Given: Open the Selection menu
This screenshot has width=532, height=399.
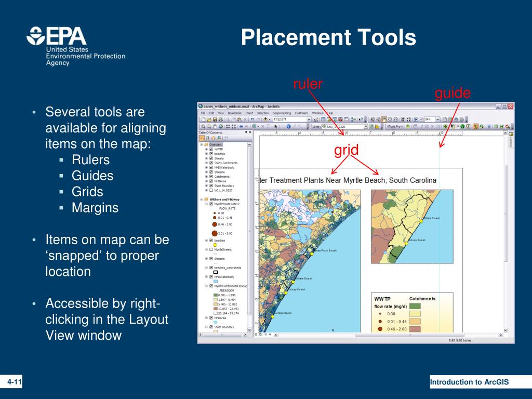Looking at the screenshot, I should pyautogui.click(x=262, y=113).
